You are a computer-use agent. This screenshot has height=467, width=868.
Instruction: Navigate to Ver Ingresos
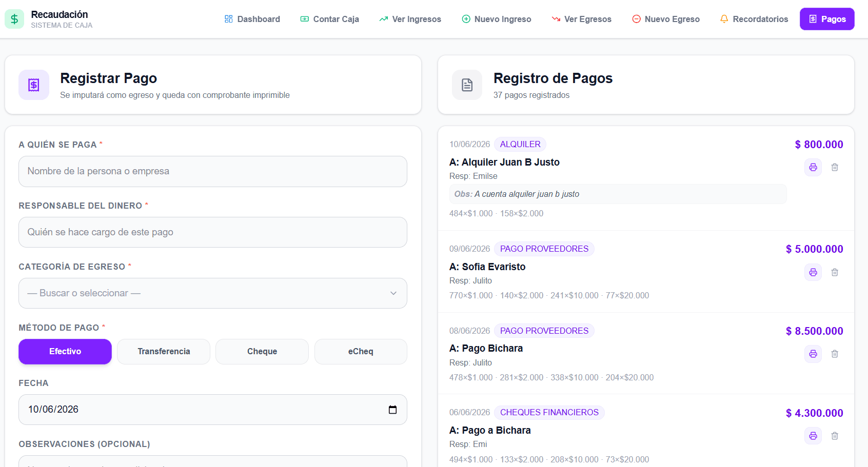(x=410, y=19)
